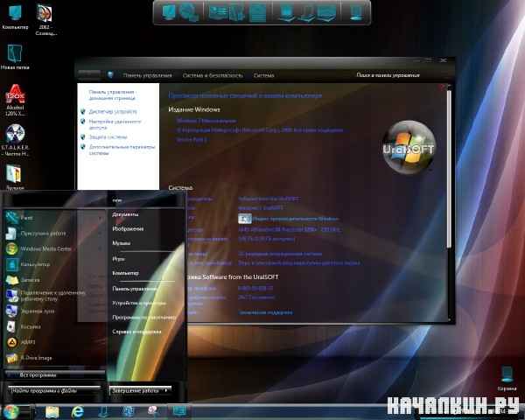Open Диспетчер устройств link in sidebar

(x=113, y=111)
